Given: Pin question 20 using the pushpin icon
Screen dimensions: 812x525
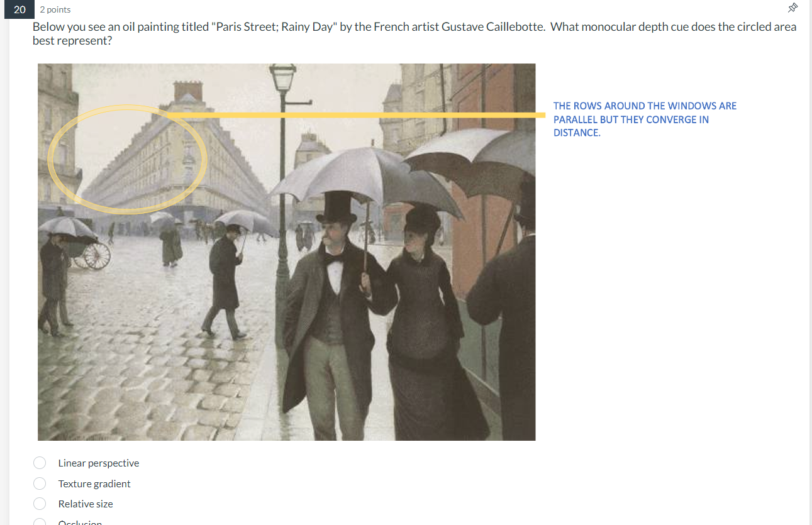Looking at the screenshot, I should pyautogui.click(x=793, y=8).
